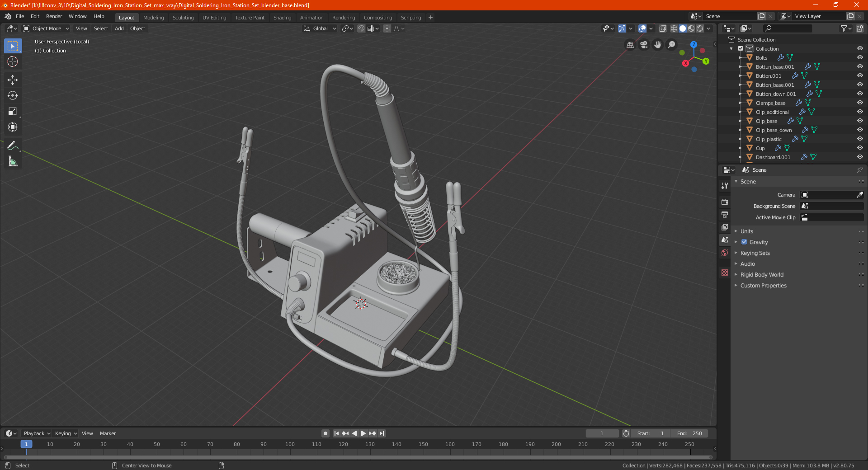Open Output properties tab
Image resolution: width=868 pixels, height=470 pixels.
click(x=725, y=214)
